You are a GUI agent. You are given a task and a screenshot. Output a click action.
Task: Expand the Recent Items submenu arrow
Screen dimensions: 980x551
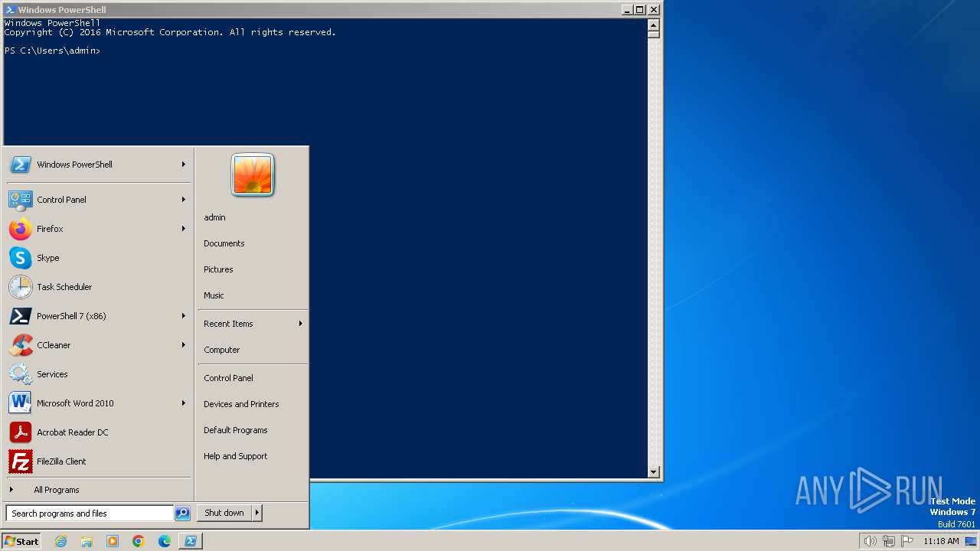(x=300, y=324)
